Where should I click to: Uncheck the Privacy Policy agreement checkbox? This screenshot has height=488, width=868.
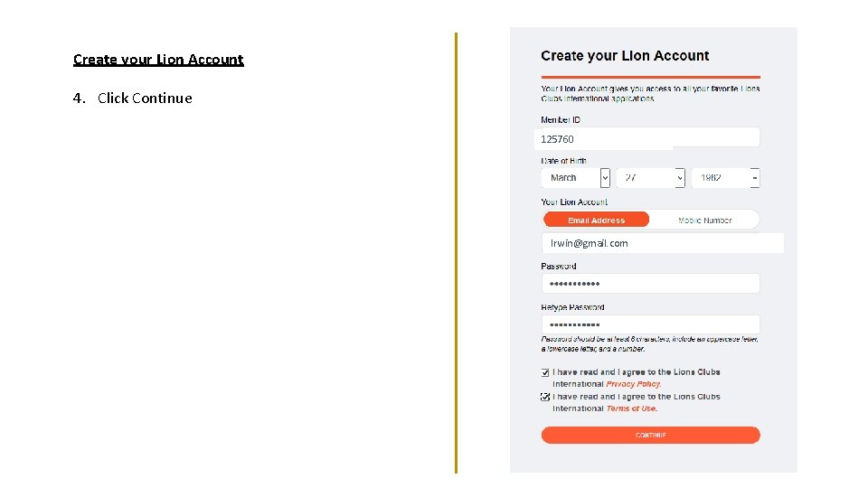pos(545,372)
